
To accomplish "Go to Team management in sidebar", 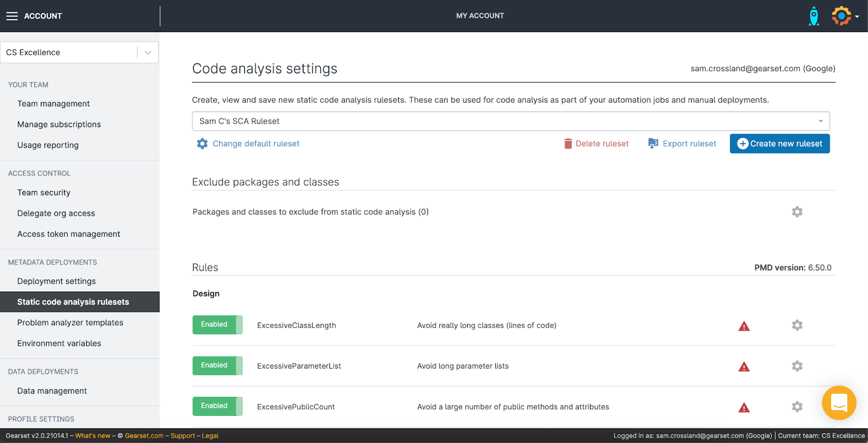I will click(x=53, y=104).
